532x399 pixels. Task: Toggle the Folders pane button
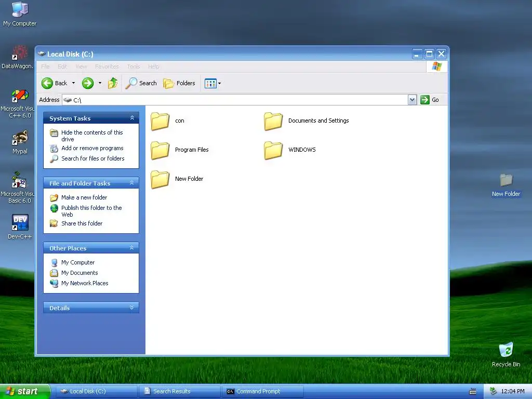click(x=179, y=83)
